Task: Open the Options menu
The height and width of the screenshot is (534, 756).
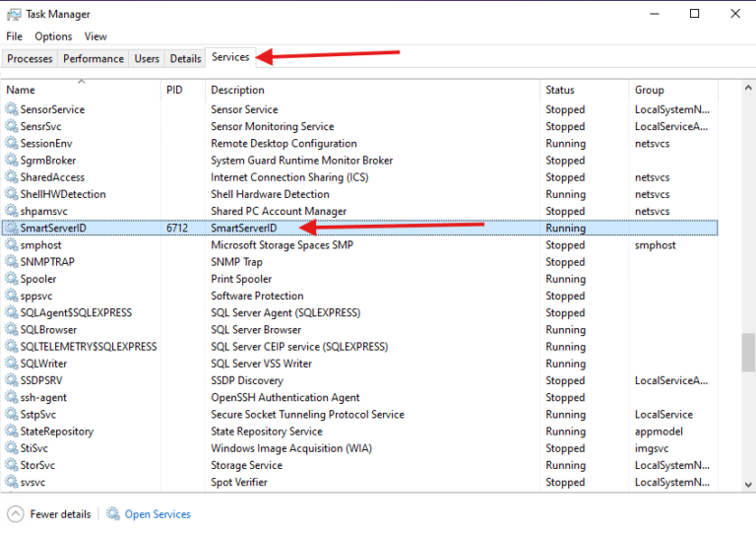Action: [x=53, y=36]
